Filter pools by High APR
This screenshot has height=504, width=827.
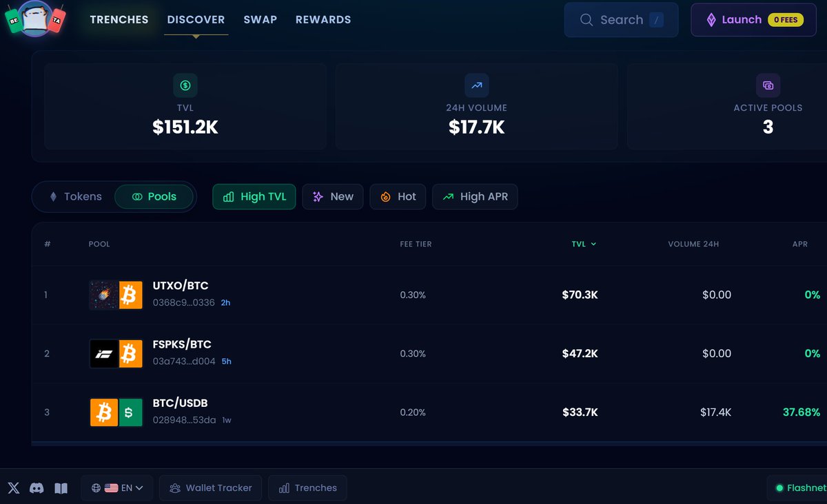475,197
